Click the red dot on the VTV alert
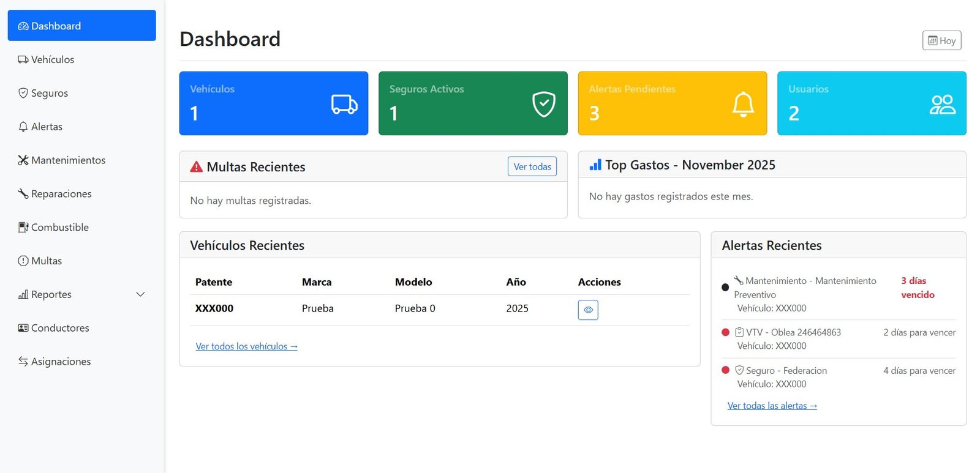 pos(725,332)
